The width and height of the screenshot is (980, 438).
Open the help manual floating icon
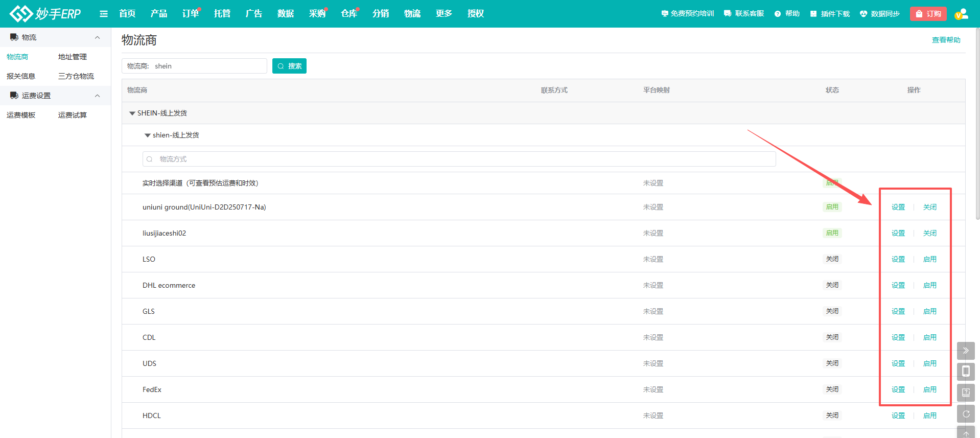966,393
